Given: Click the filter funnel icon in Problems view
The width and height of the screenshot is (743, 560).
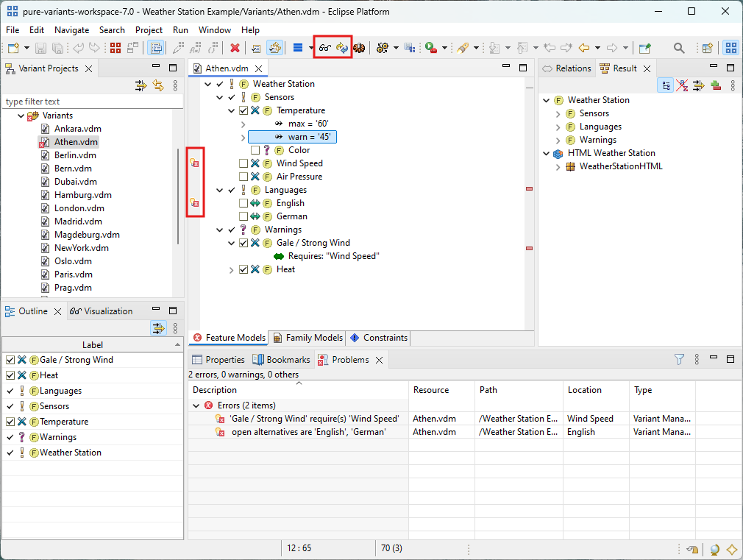Looking at the screenshot, I should pos(678,359).
